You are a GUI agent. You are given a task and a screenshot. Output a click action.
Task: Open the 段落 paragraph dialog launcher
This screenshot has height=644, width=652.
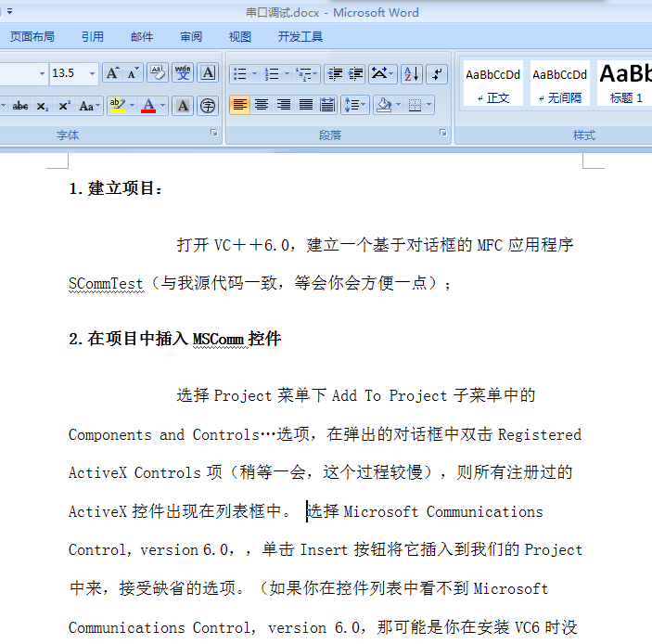coord(443,133)
